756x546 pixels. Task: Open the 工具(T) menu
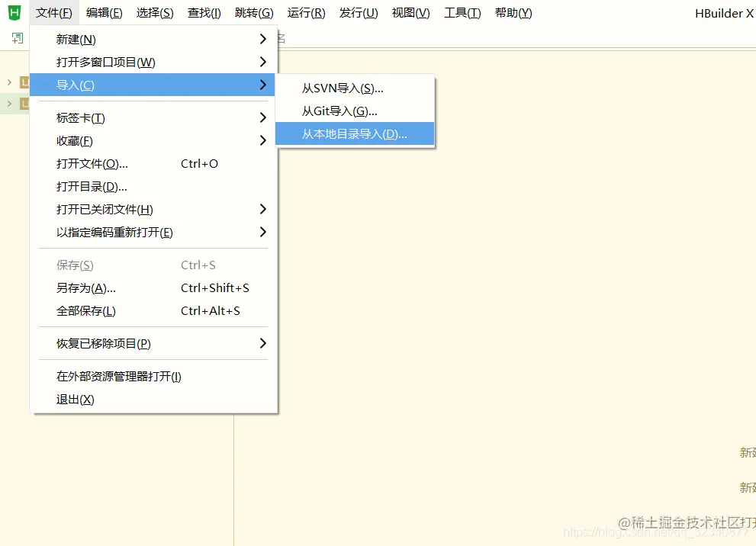pyautogui.click(x=462, y=12)
